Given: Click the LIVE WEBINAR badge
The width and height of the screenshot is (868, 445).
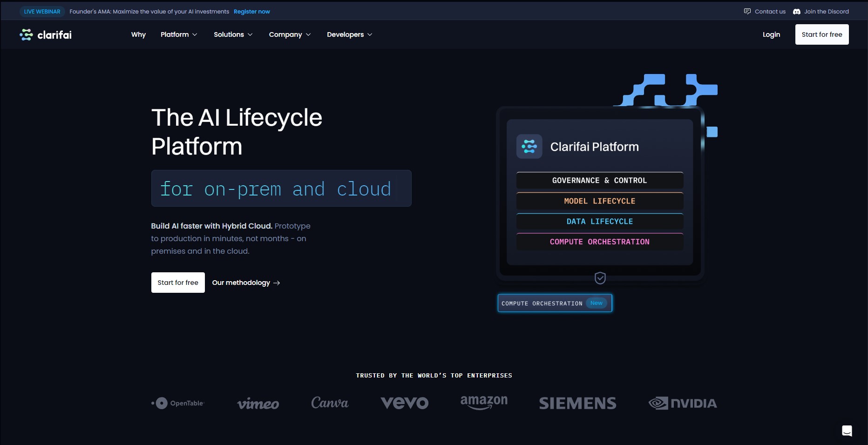Looking at the screenshot, I should click(42, 12).
